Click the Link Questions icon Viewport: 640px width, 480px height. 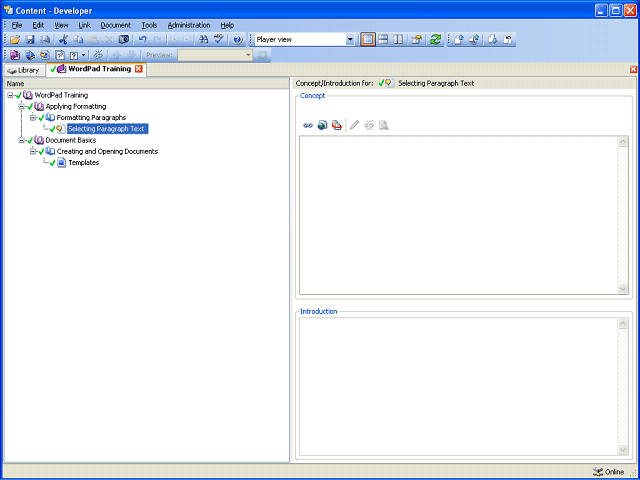60,55
